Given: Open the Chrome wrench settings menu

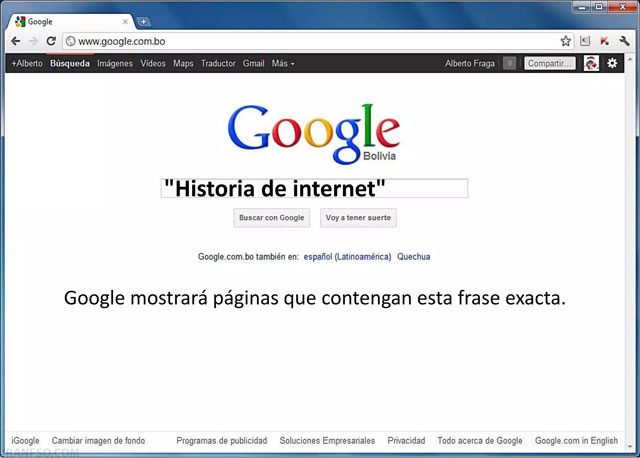Looking at the screenshot, I should pos(624,41).
